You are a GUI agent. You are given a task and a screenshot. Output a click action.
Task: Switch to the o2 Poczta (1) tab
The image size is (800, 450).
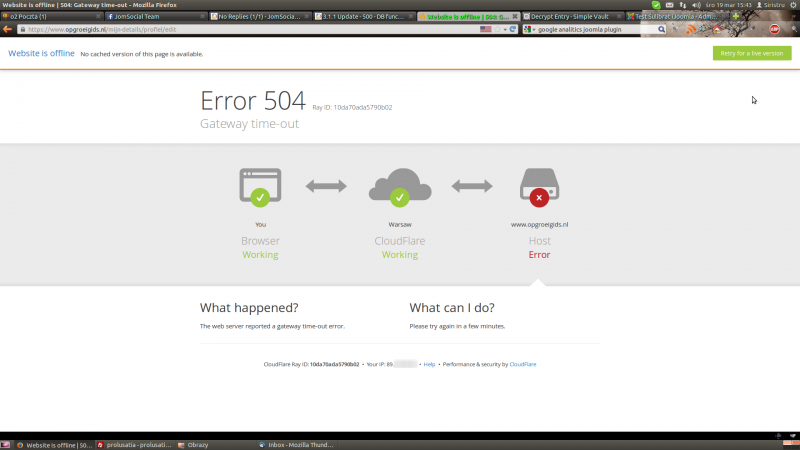51,16
